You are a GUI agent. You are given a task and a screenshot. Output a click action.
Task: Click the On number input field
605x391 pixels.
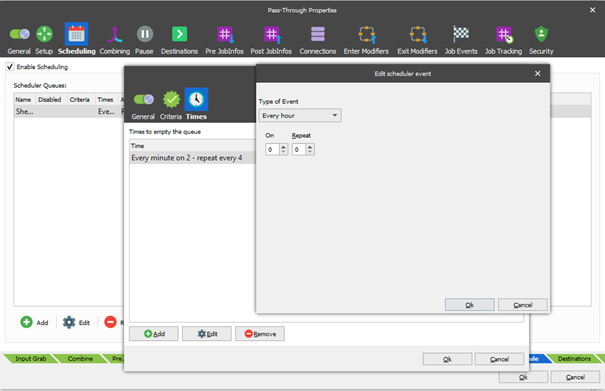click(273, 149)
